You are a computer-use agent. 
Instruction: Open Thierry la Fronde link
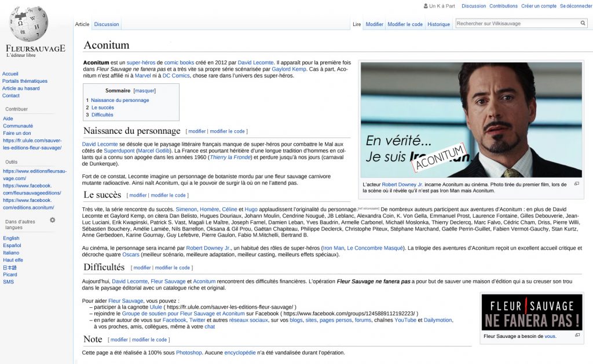(x=230, y=157)
